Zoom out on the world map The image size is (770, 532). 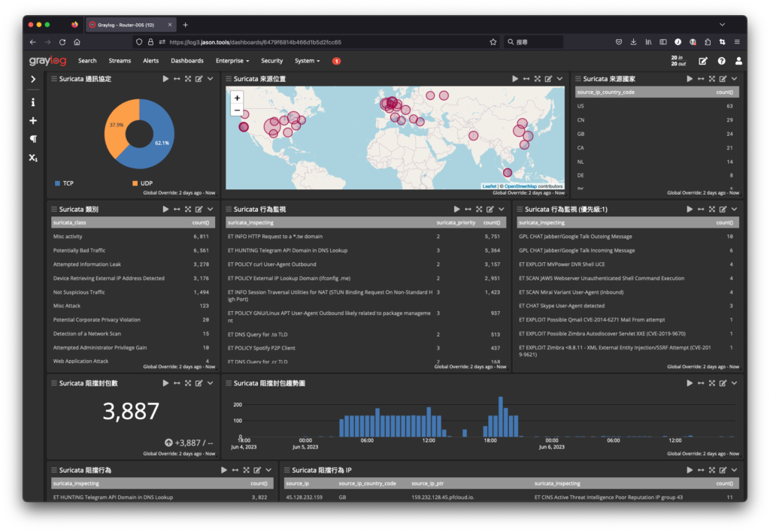click(237, 110)
